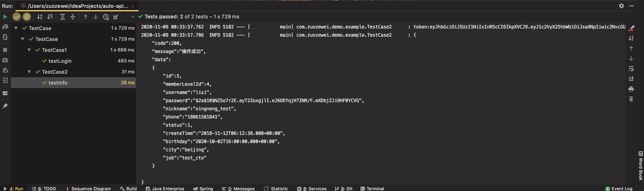Collapse the nested TestCase node
Screen dimensions: 644x191
23,39
